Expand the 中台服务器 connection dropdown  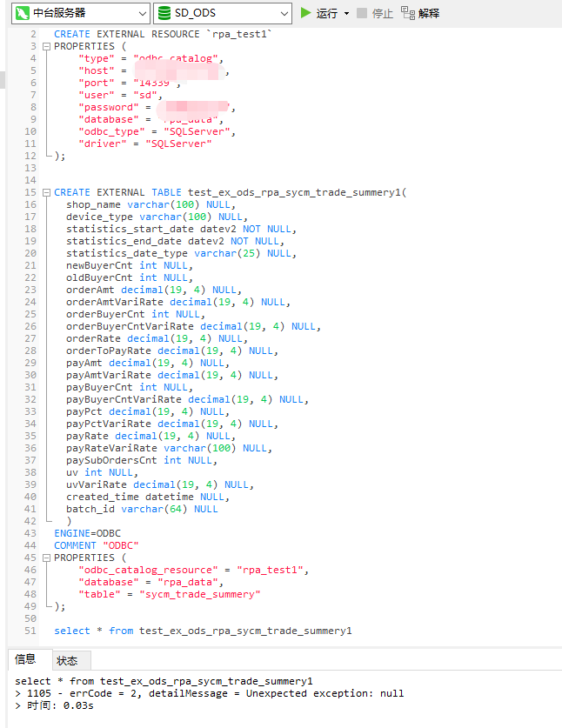pos(143,13)
